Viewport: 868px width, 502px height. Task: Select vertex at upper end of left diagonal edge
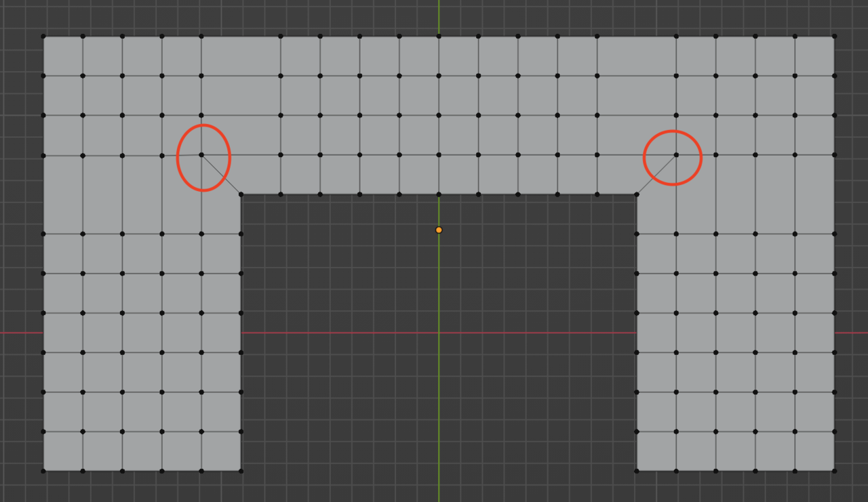pos(201,155)
